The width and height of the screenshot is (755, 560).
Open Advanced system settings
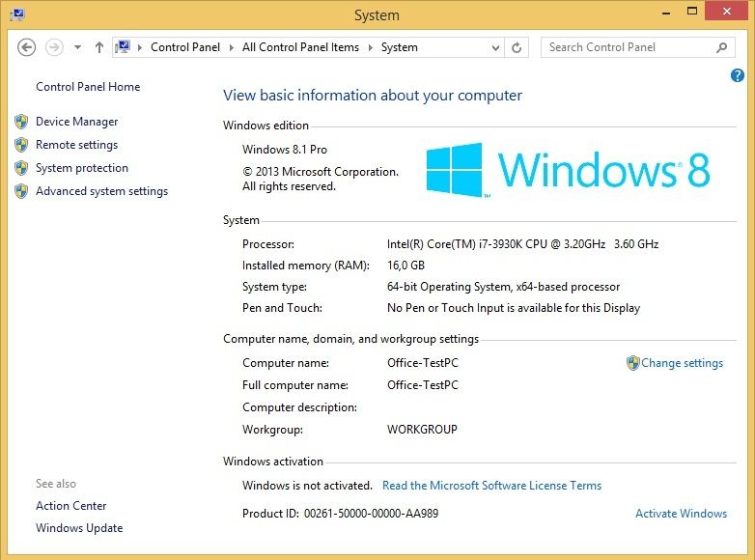pos(102,191)
